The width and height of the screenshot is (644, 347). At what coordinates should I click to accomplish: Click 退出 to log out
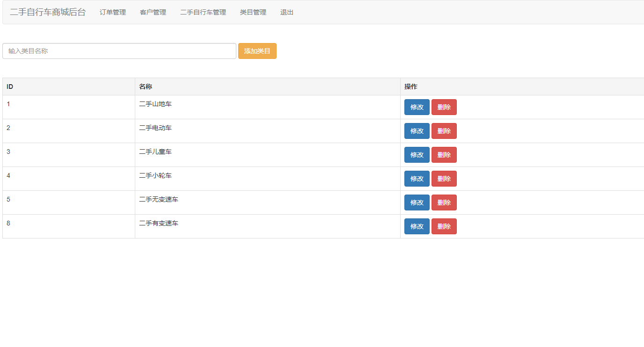point(286,12)
